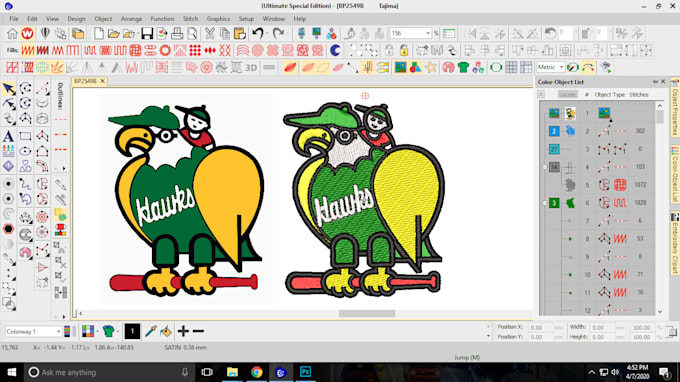
Task: Click the horizontal canvas scrollbar
Action: pyautogui.click(x=366, y=313)
